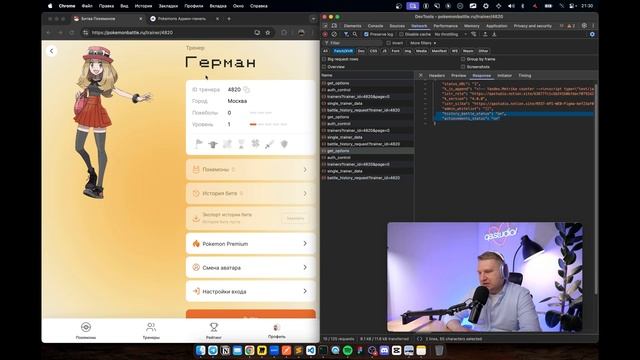640x360 pixels.
Task: Open a new Chrome tab with plus button
Action: [x=229, y=19]
